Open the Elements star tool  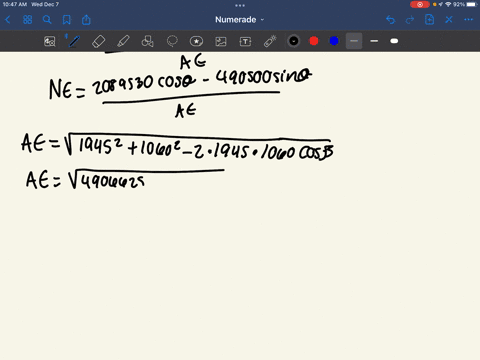196,41
